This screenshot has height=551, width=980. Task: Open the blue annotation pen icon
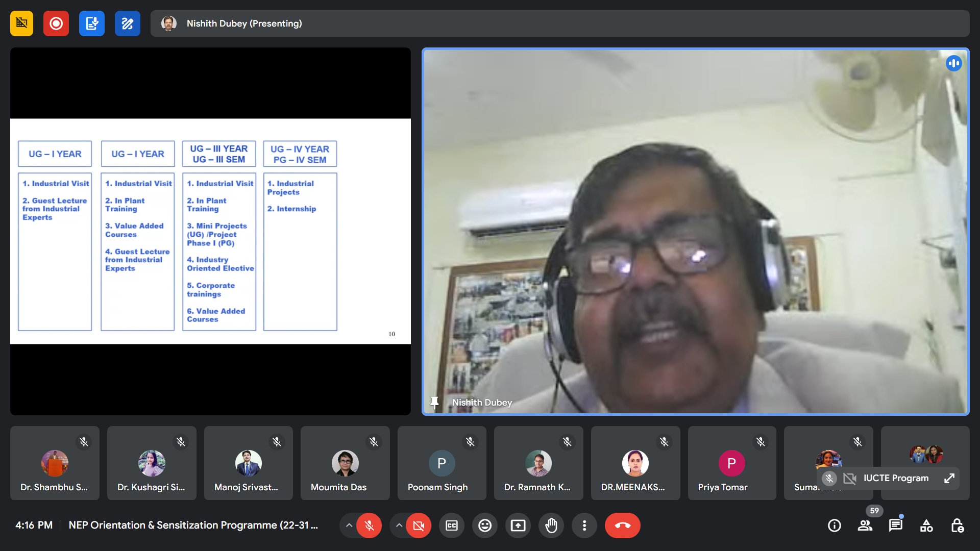point(128,23)
